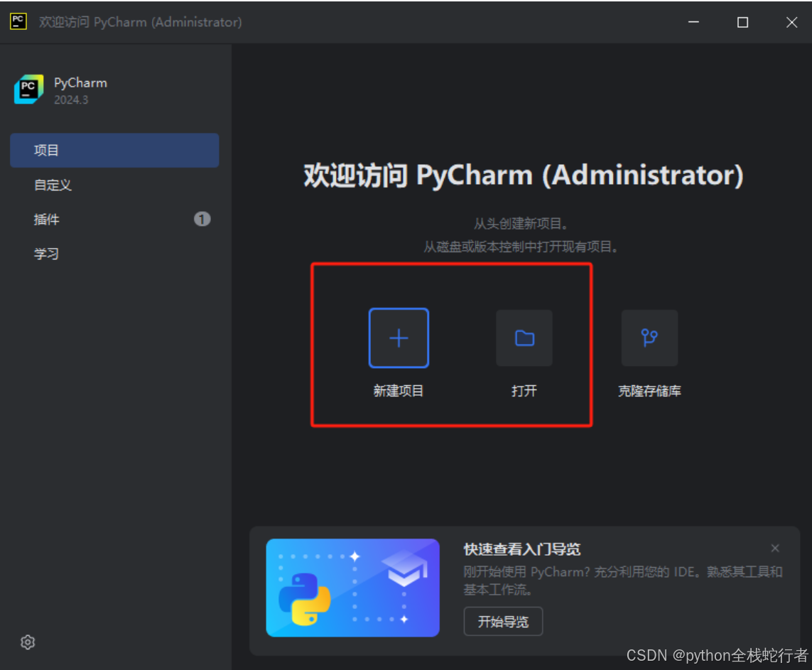Click the New Project plus icon
The width and height of the screenshot is (812, 670).
click(399, 338)
